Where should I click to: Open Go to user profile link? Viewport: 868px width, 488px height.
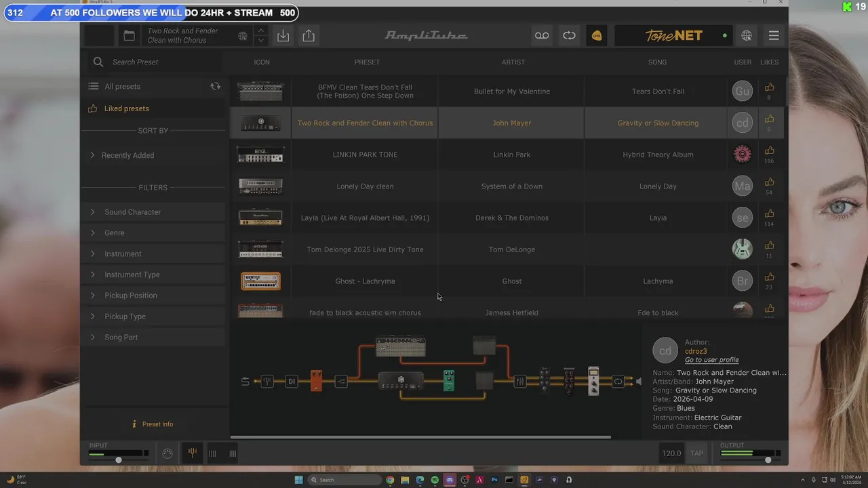[x=711, y=360]
